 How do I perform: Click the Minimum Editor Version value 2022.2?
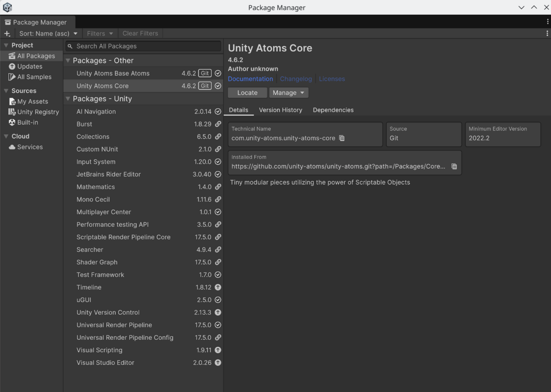click(x=479, y=138)
